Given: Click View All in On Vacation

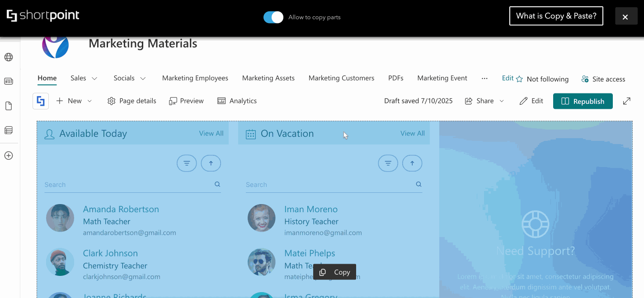Looking at the screenshot, I should [x=413, y=133].
